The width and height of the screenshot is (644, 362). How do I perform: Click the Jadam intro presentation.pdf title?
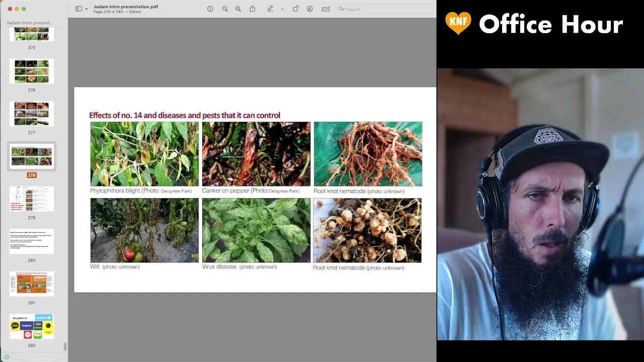[x=125, y=7]
